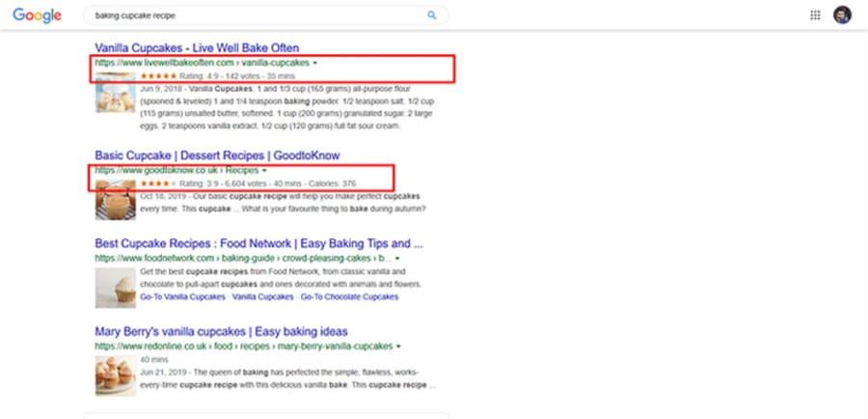The image size is (868, 419).
Task: Click the blue search magnifier icon
Action: (432, 15)
